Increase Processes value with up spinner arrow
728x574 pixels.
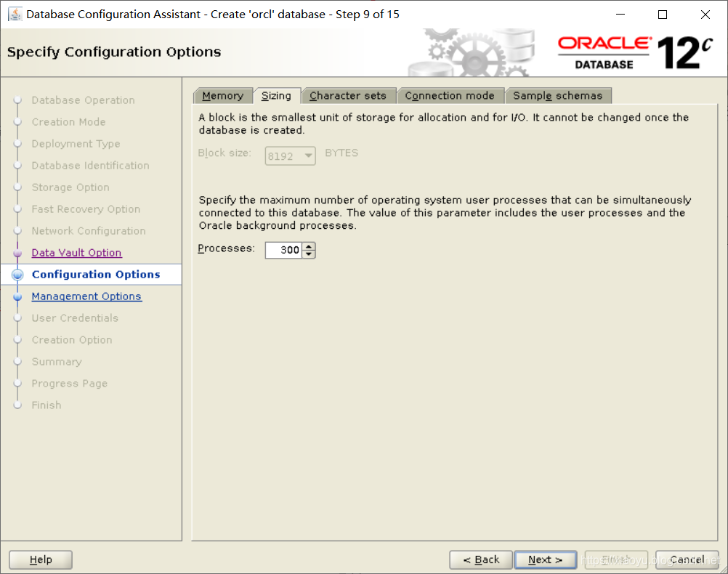[x=309, y=246]
